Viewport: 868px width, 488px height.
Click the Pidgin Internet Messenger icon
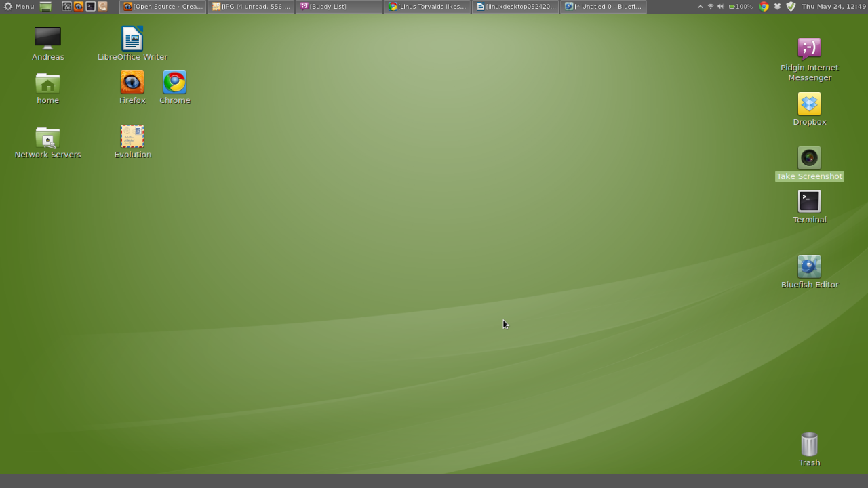click(x=809, y=49)
